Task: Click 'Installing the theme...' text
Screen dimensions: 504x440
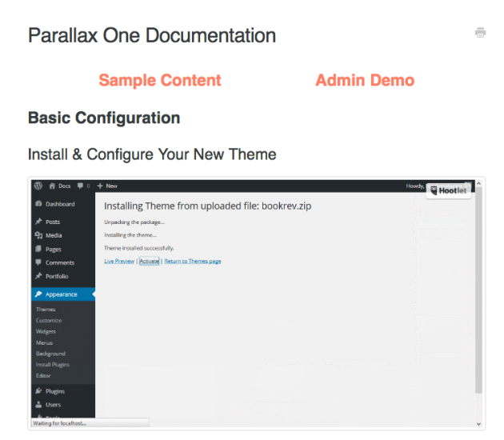Action: tap(130, 235)
